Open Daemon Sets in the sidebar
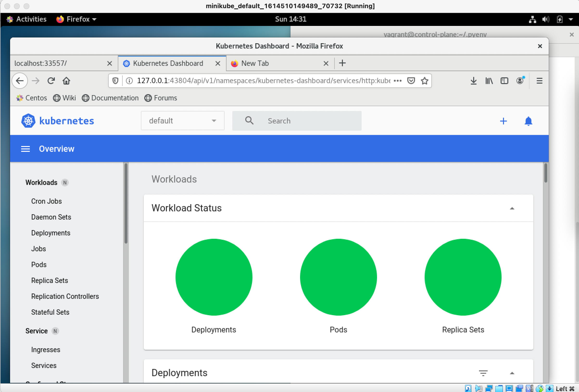This screenshot has height=392, width=579. point(51,217)
